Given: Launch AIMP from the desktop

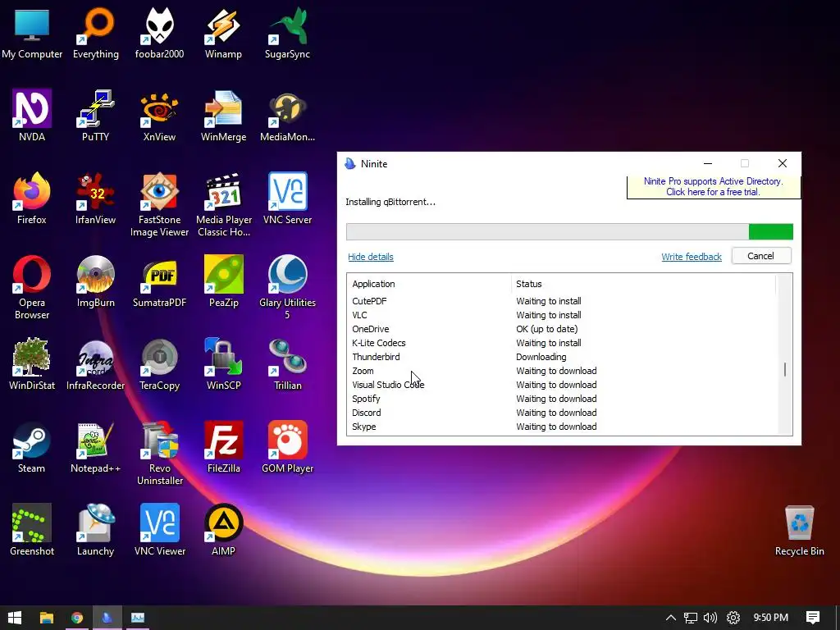Looking at the screenshot, I should (x=223, y=531).
